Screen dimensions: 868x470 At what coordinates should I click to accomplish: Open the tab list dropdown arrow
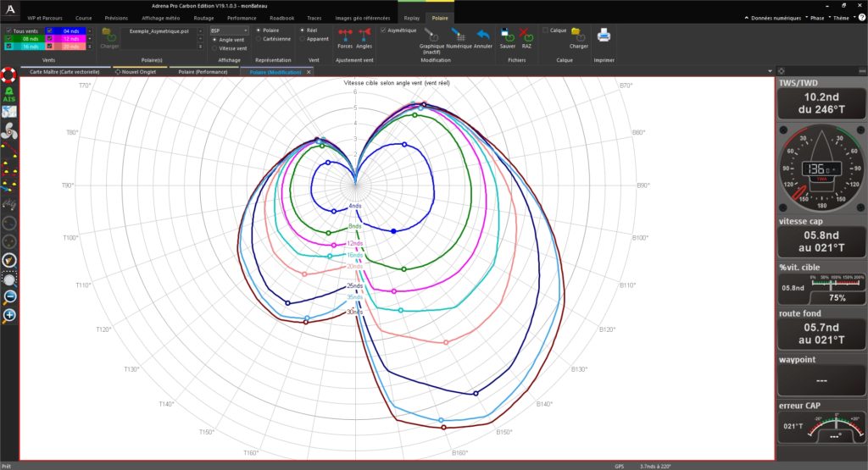[x=770, y=71]
